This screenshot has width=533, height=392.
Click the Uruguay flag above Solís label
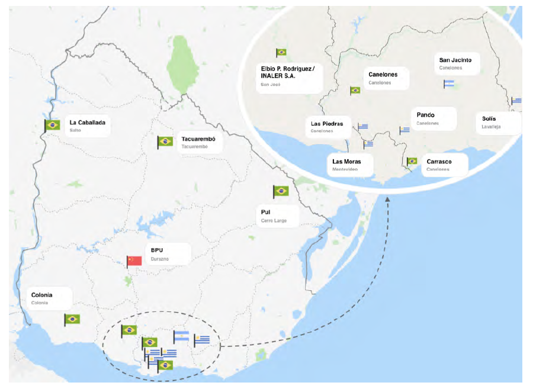click(517, 101)
